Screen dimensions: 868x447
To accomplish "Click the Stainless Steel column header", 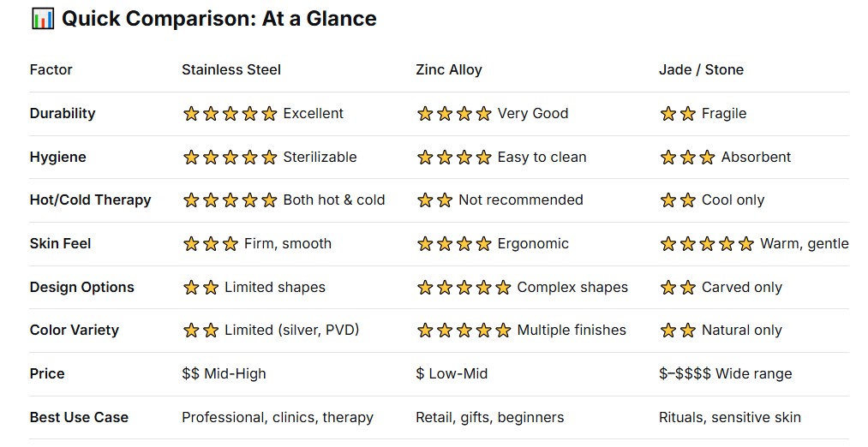I will 231,69.
